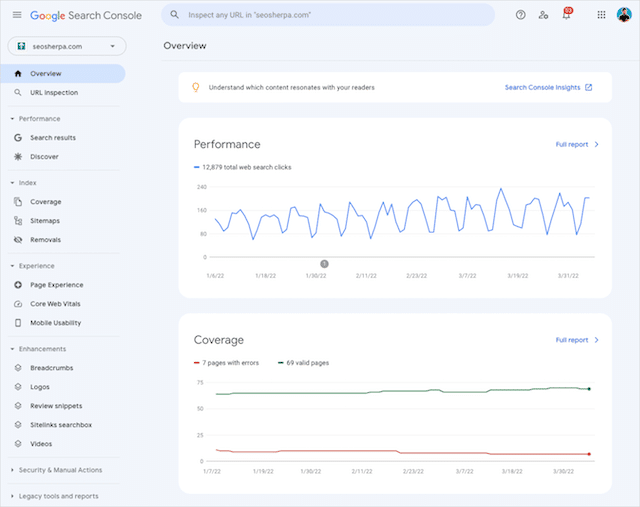Click the Coverage pages icon
Image resolution: width=640 pixels, height=507 pixels.
[18, 202]
